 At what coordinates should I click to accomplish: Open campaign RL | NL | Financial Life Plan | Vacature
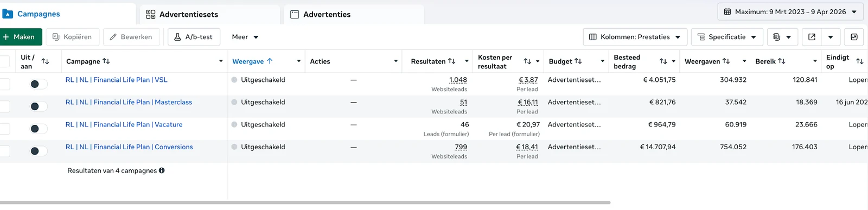click(124, 124)
